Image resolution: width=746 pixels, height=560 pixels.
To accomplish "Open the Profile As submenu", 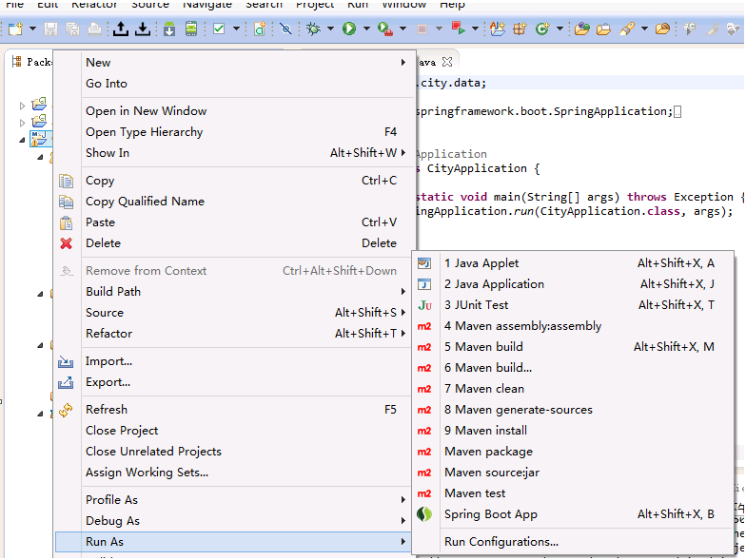I will click(x=234, y=500).
